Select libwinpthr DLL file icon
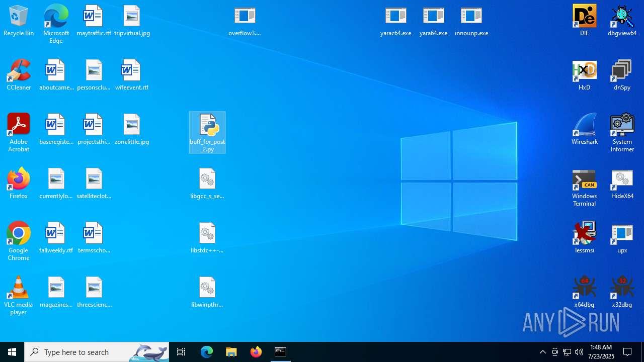644x362 pixels. [x=207, y=293]
